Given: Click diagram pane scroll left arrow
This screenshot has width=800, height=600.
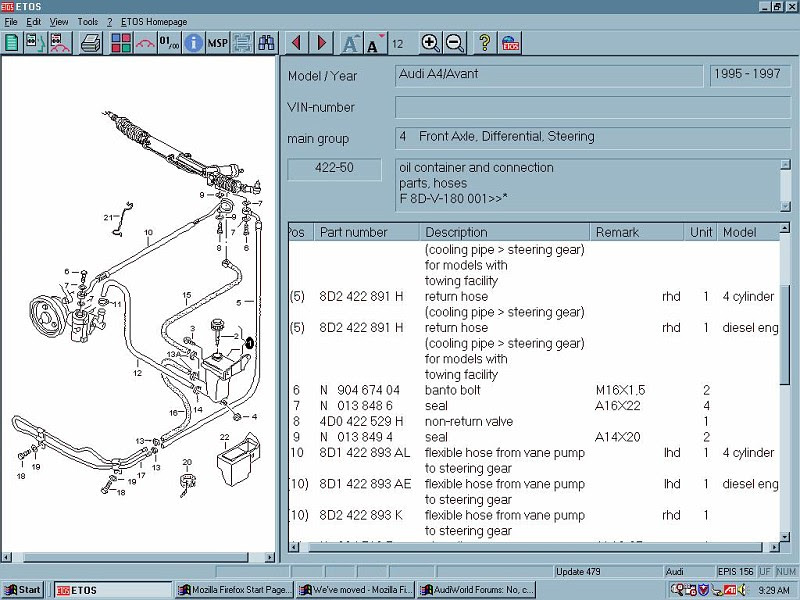Looking at the screenshot, I should (7, 557).
